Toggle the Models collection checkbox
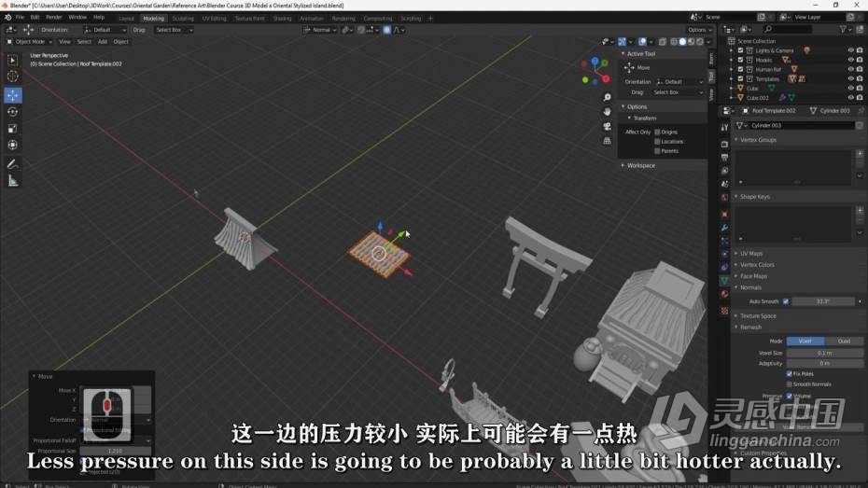868x488 pixels. click(741, 60)
